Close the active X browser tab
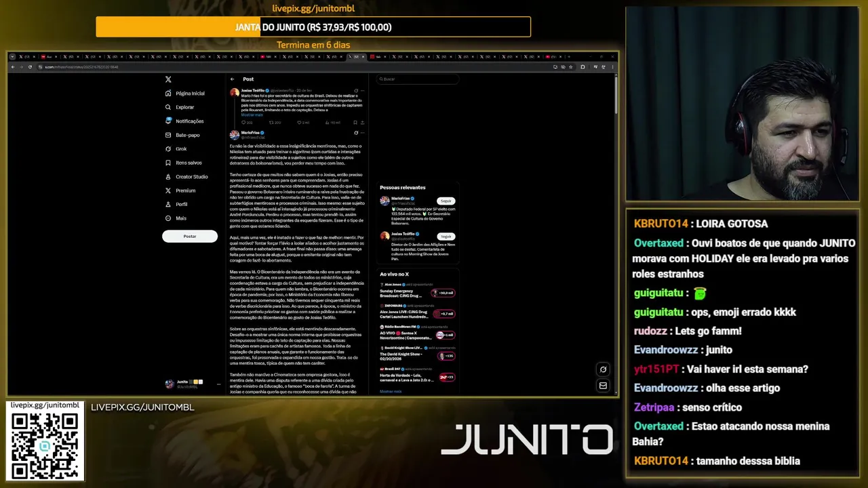 click(x=363, y=57)
